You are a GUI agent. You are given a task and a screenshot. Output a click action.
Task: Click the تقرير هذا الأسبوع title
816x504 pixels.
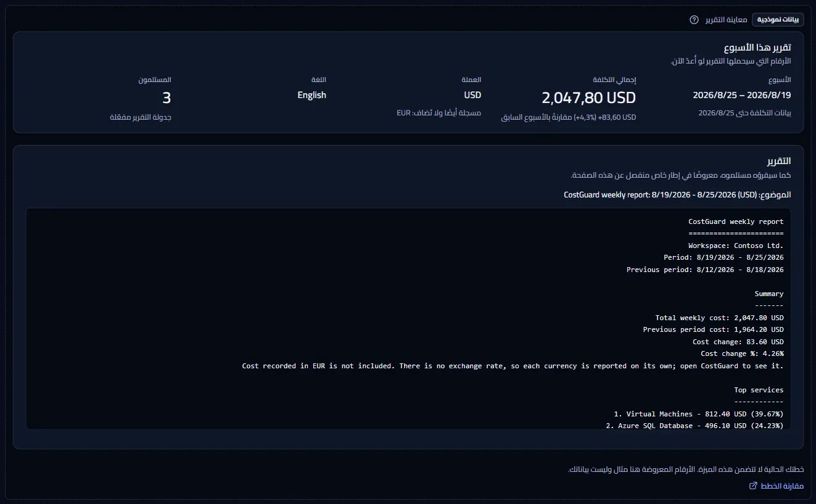tap(757, 48)
